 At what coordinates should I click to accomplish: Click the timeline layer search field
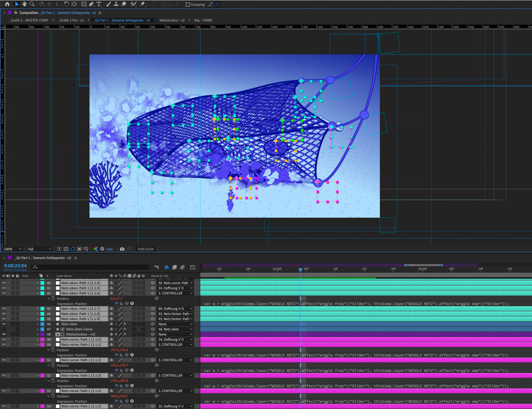point(90,268)
